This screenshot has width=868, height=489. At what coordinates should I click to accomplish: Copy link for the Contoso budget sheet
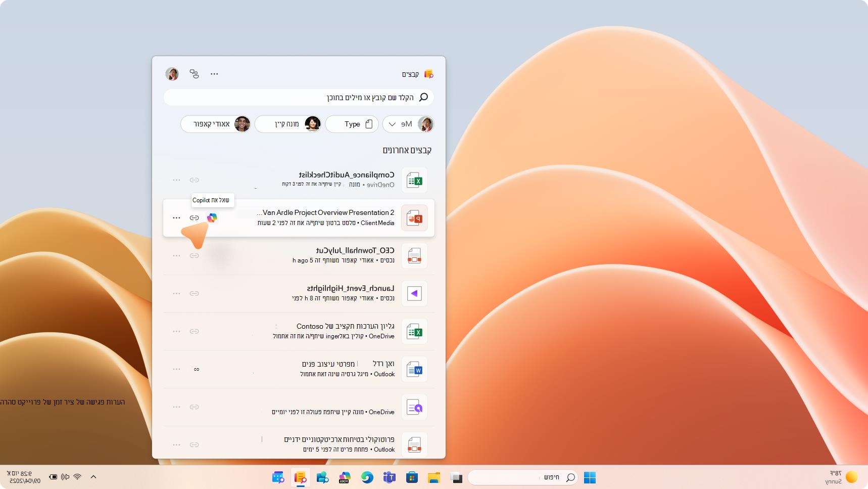[194, 331]
